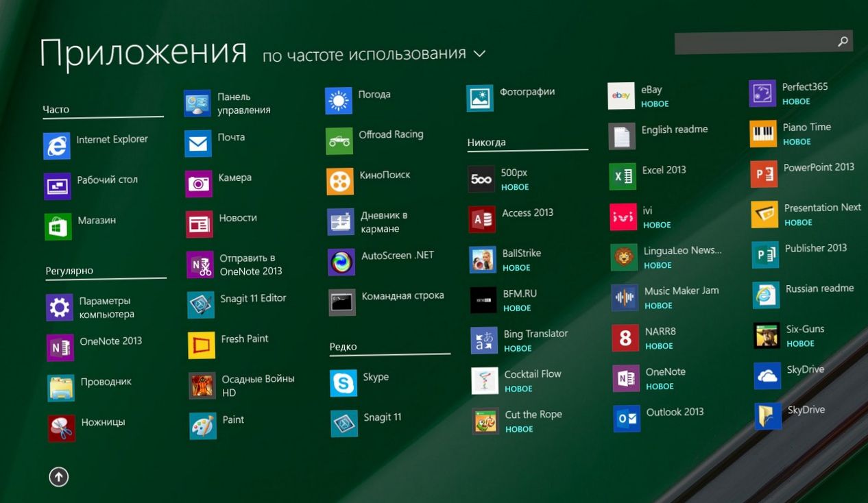Viewport: 868px width, 503px height.
Task: Open Russian readme icon
Action: pos(766,295)
